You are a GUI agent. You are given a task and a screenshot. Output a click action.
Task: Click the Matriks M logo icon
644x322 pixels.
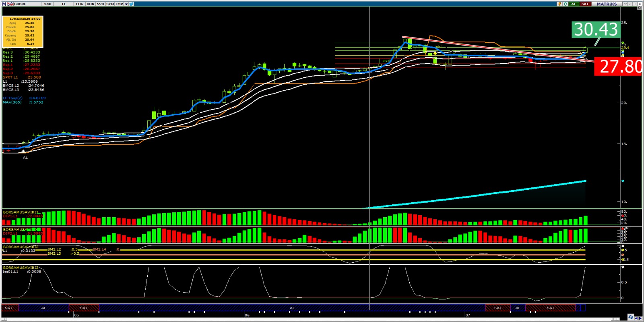click(4, 4)
